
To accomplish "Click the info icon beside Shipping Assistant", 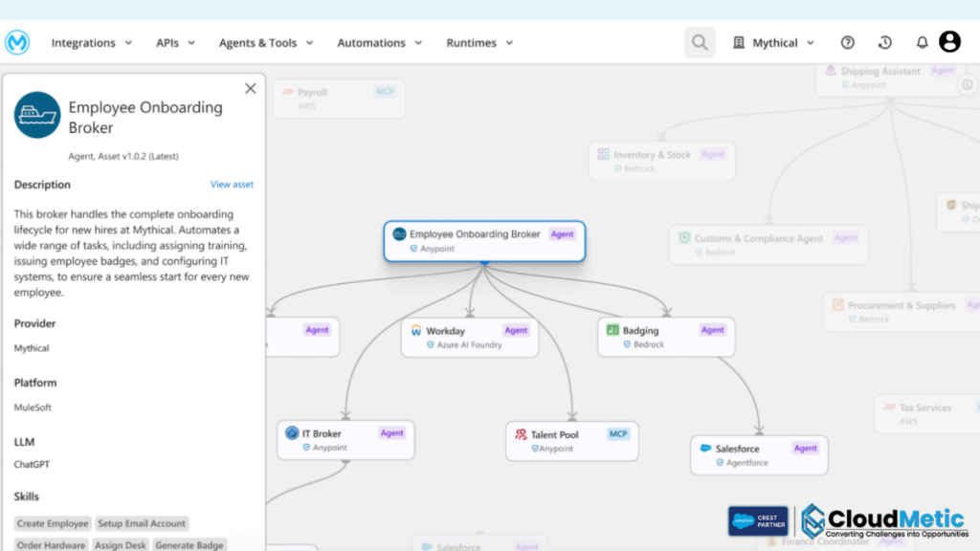I will tap(968, 84).
